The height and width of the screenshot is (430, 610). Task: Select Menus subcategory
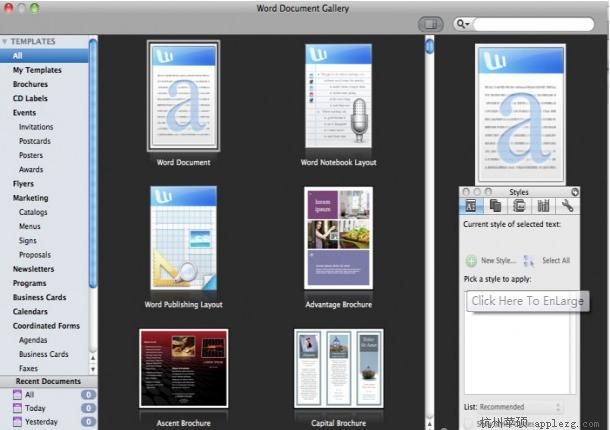coord(30,226)
